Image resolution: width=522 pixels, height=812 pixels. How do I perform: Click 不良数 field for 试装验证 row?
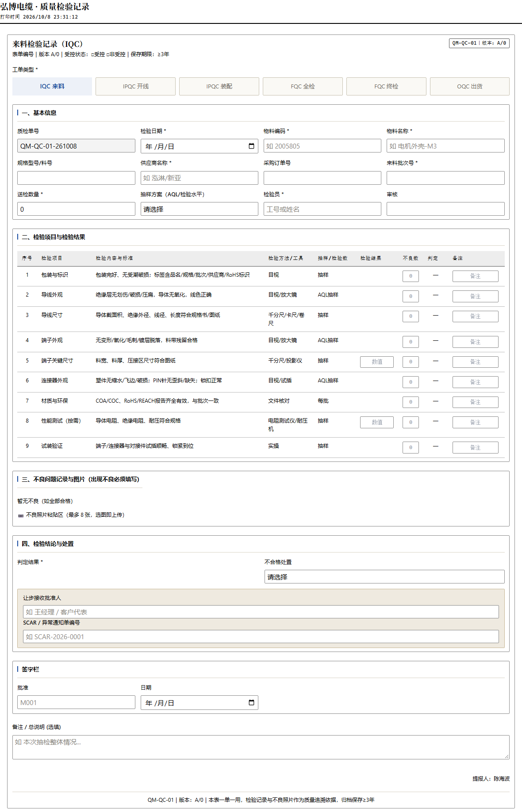[411, 447]
